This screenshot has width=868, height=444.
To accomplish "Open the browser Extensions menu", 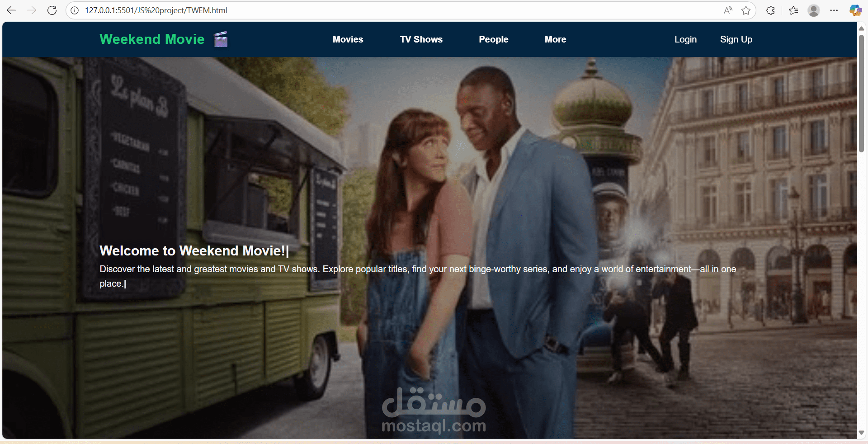I will tap(771, 10).
